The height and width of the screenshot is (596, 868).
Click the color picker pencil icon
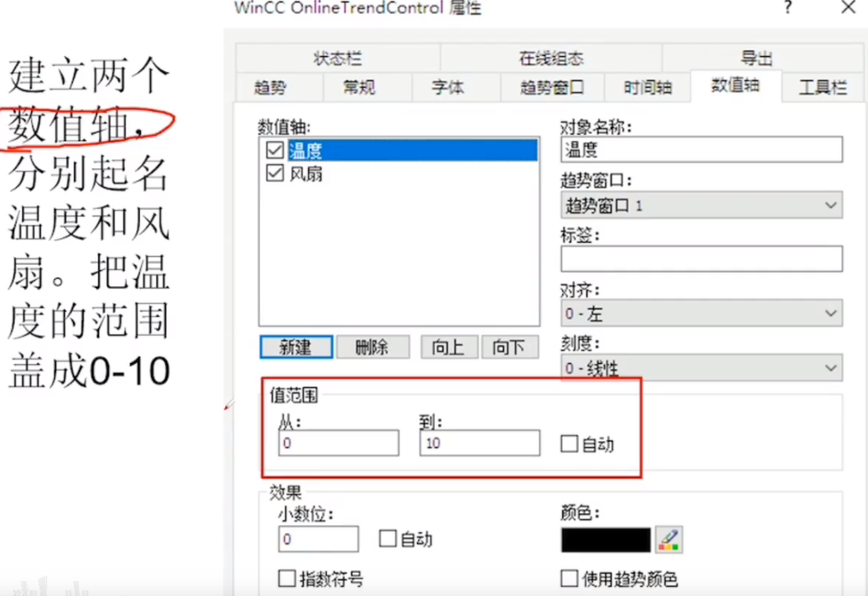click(x=669, y=539)
